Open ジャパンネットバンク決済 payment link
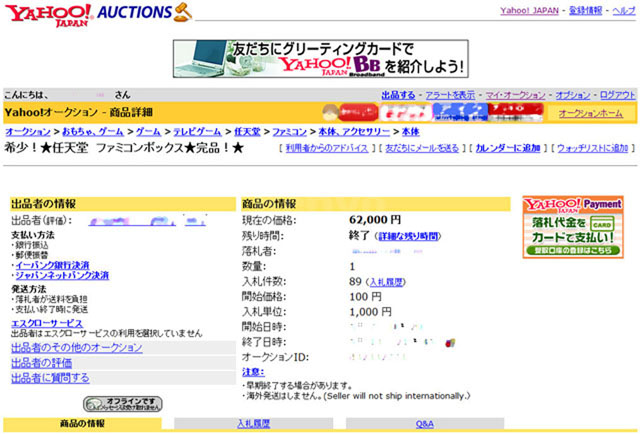The height and width of the screenshot is (434, 640). 62,275
